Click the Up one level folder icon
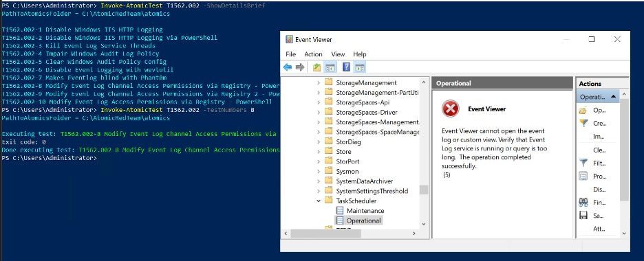Screen dimensions: 644x261 click(x=316, y=67)
